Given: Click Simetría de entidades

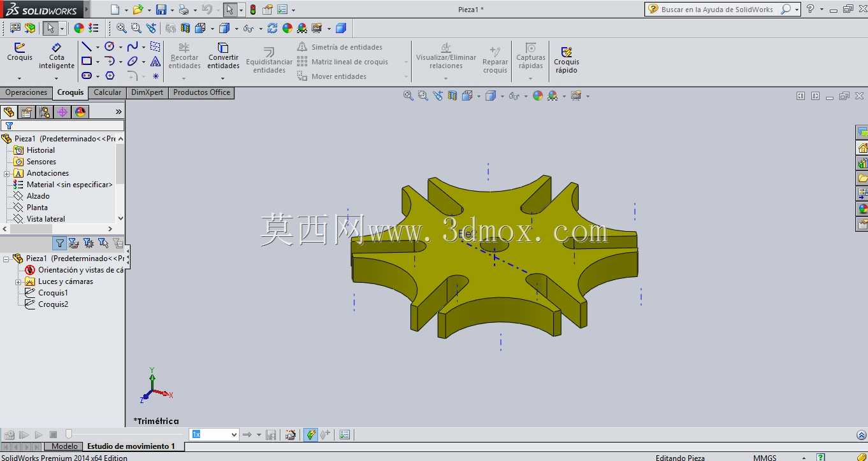Looking at the screenshot, I should point(340,47).
